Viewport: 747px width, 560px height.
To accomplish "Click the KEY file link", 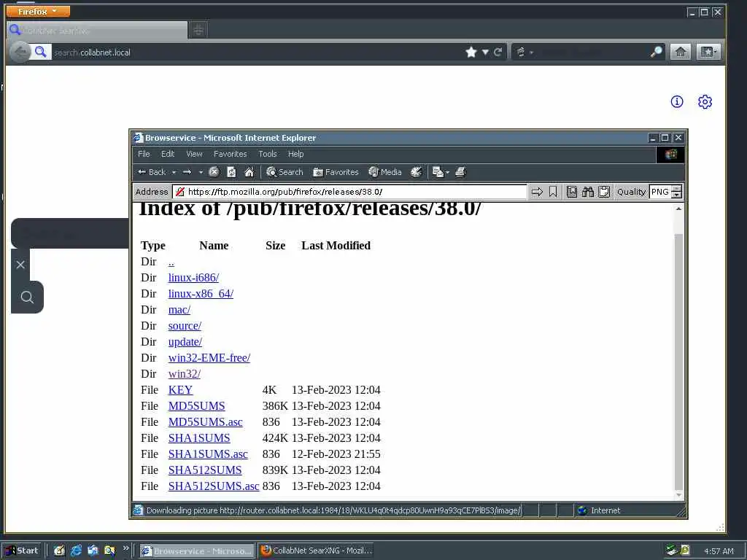I will pyautogui.click(x=180, y=390).
